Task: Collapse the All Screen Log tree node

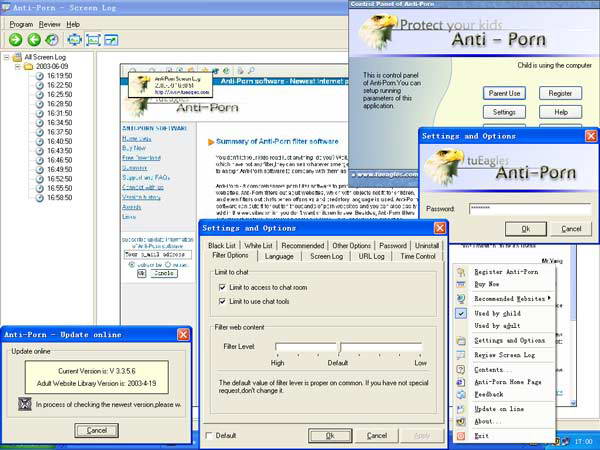Action: (x=7, y=57)
